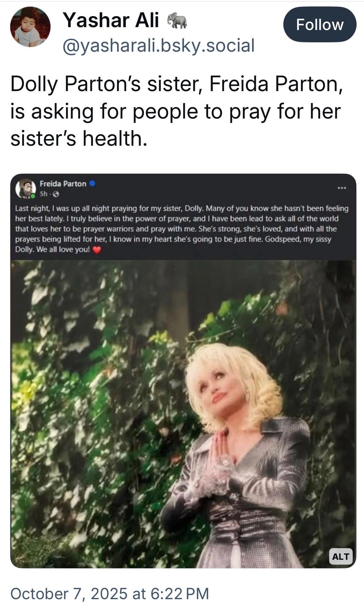Viewport: 364px width, 605px height.
Task: Click the post text about Freida Parton
Action: [176, 111]
